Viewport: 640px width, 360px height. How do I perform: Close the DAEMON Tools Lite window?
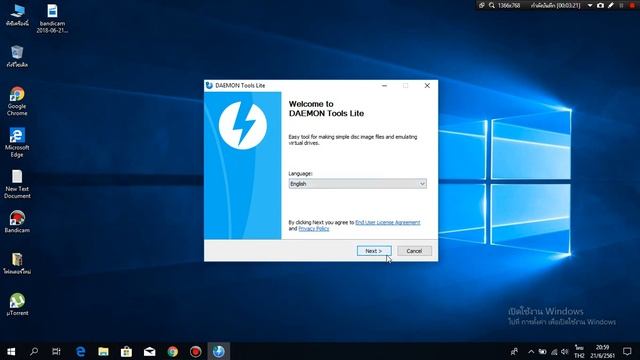click(x=427, y=86)
